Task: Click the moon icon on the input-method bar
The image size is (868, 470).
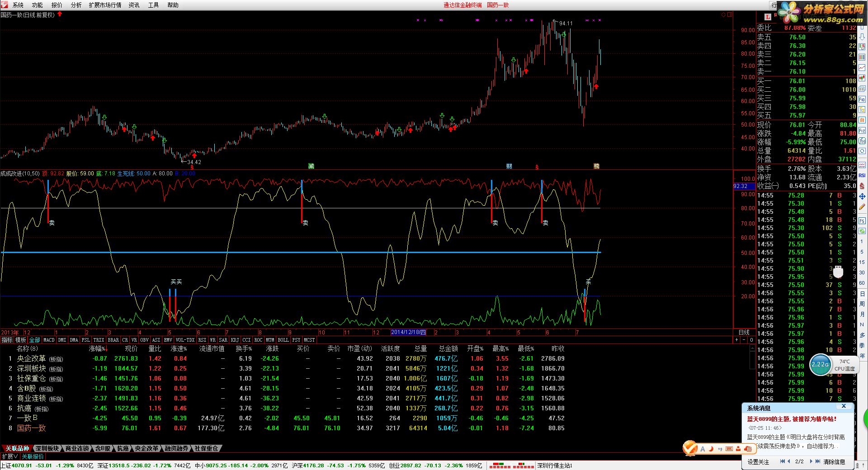Action: tap(711, 448)
